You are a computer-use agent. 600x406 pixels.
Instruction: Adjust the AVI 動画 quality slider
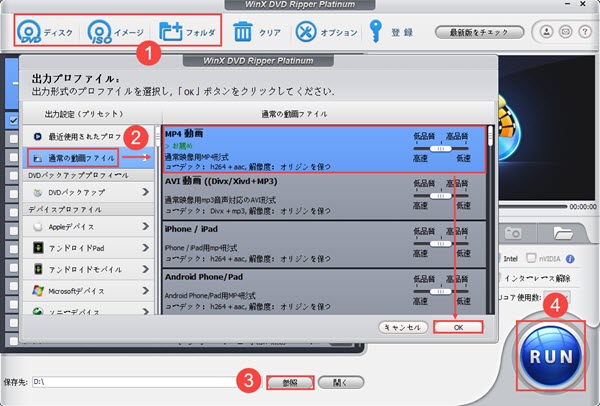coord(441,196)
